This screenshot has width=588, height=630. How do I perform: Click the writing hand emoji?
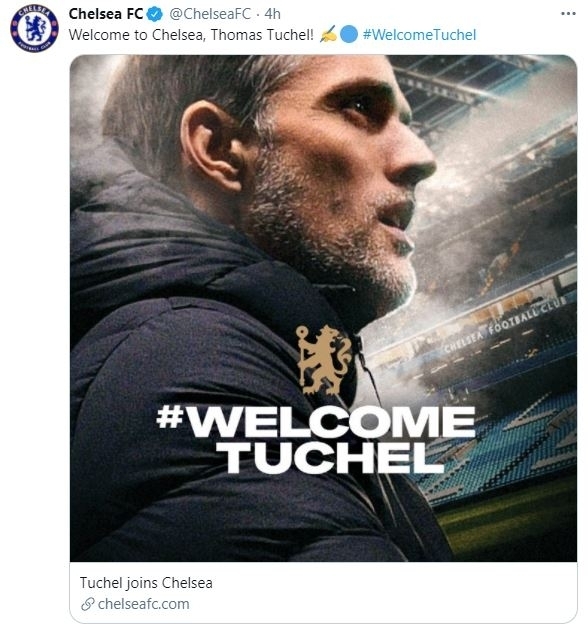328,35
